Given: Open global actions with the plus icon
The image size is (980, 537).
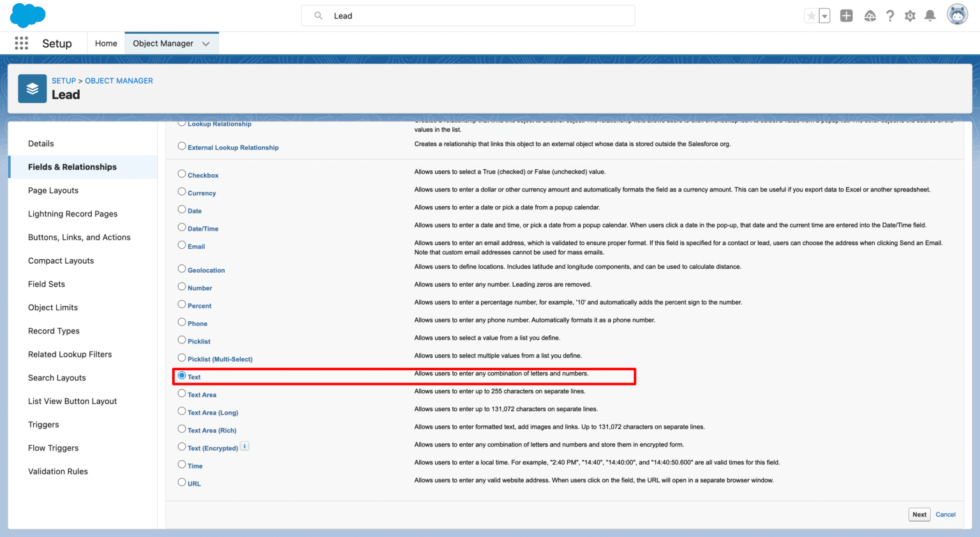Looking at the screenshot, I should (846, 15).
